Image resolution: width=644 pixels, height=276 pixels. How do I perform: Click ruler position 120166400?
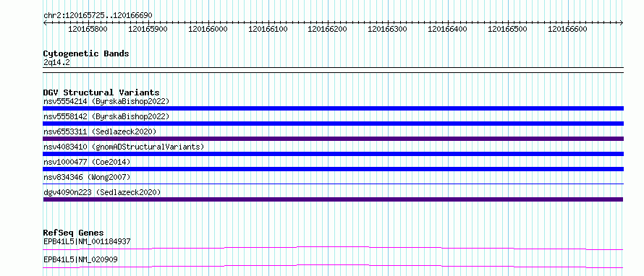(448, 29)
